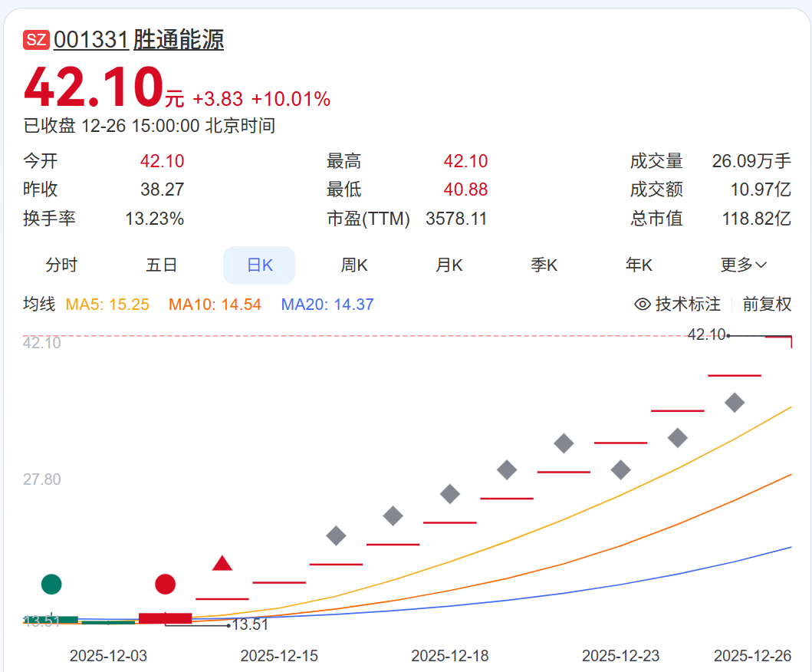Image resolution: width=812 pixels, height=672 pixels.
Task: Click the 胜通能源 stock name link
Action: point(179,40)
